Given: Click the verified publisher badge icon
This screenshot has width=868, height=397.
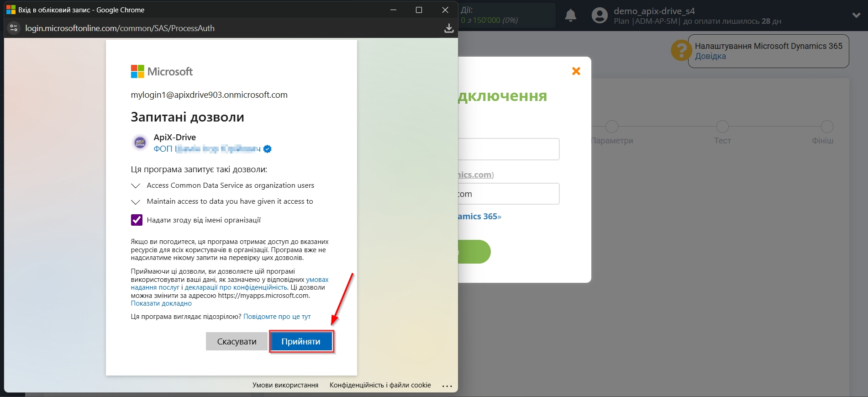Looking at the screenshot, I should [x=268, y=149].
